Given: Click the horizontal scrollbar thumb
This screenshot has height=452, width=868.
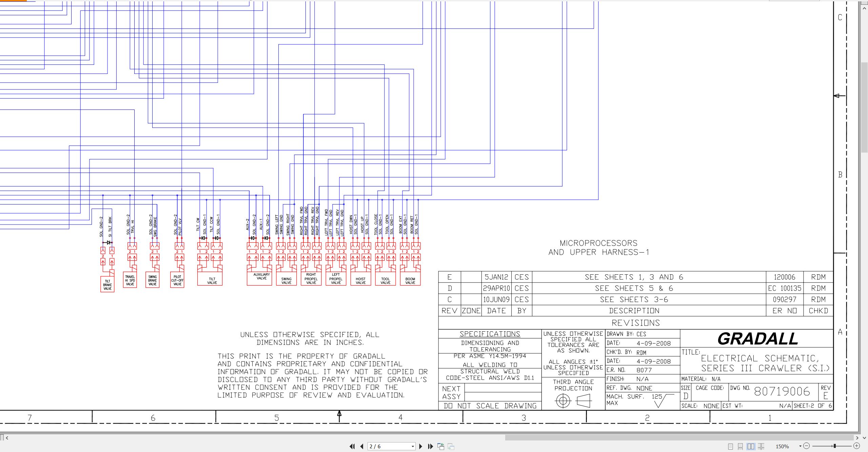Looking at the screenshot, I should [679, 438].
